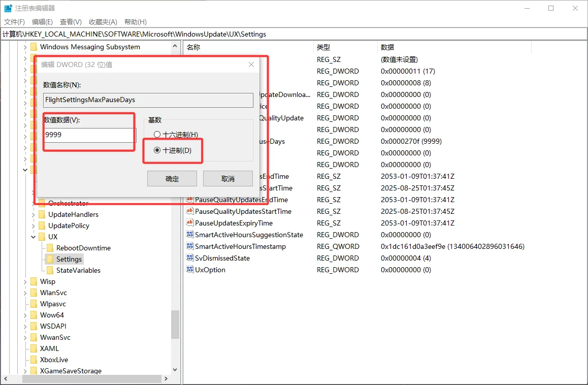Click the 0x00000011 (17) data cell
Image resolution: width=588 pixels, height=385 pixels.
click(408, 71)
